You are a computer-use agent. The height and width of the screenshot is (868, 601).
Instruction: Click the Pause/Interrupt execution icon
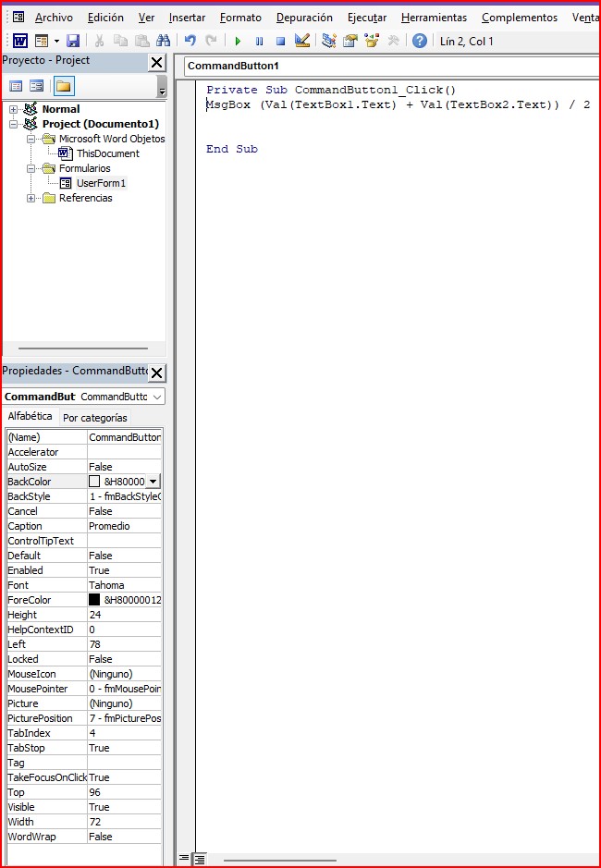pyautogui.click(x=259, y=41)
